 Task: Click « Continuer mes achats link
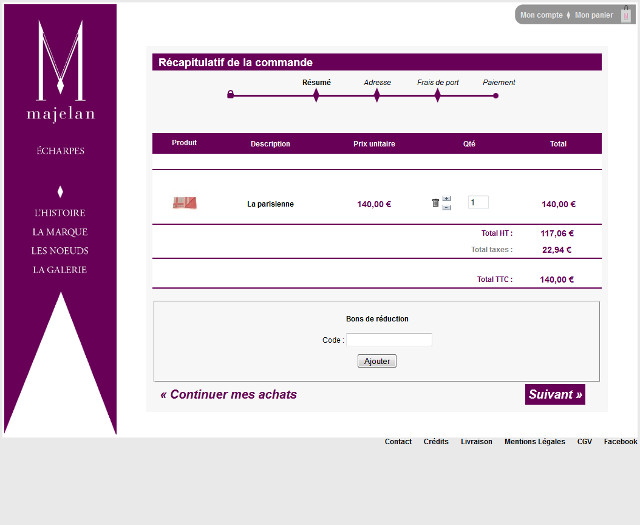(229, 395)
